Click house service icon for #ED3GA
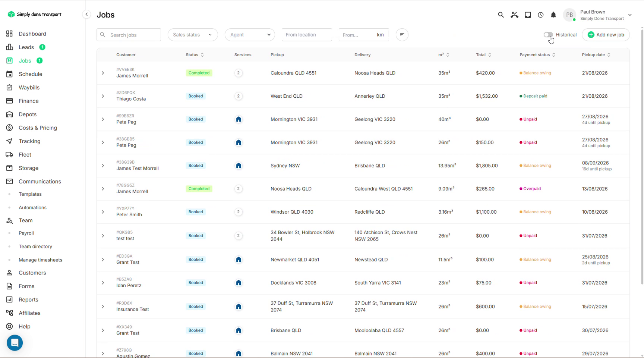The image size is (644, 358). point(239,260)
